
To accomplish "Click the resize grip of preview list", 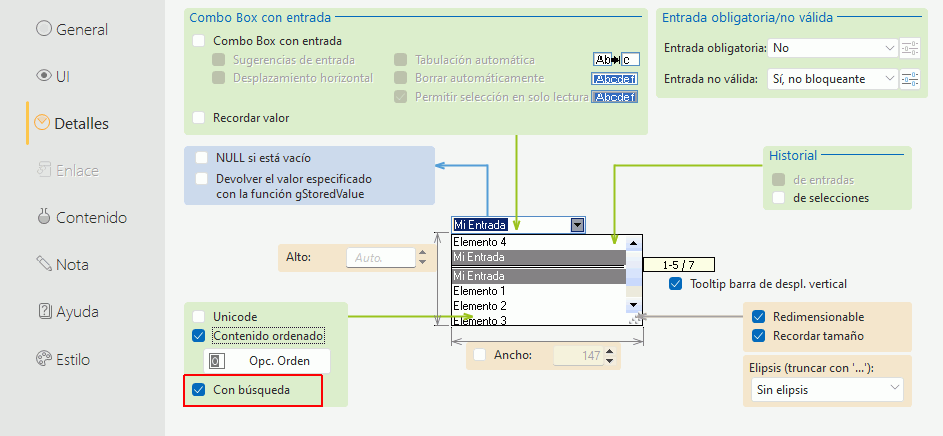I will tap(633, 321).
